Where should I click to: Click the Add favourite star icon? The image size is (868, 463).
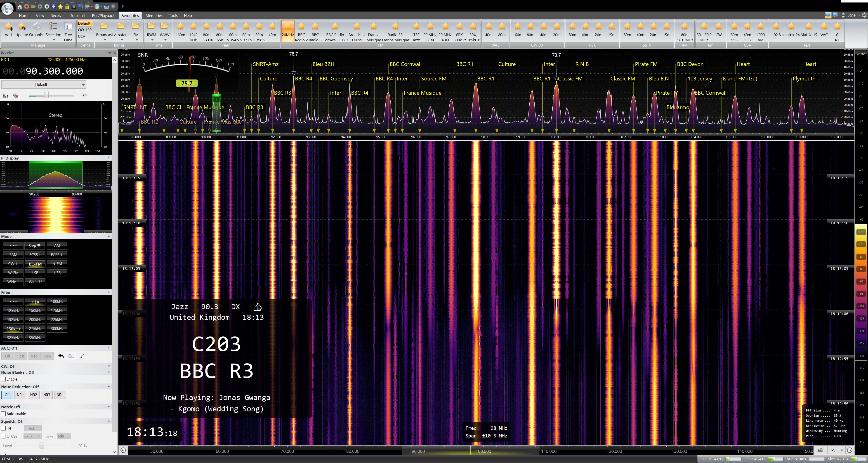click(8, 27)
